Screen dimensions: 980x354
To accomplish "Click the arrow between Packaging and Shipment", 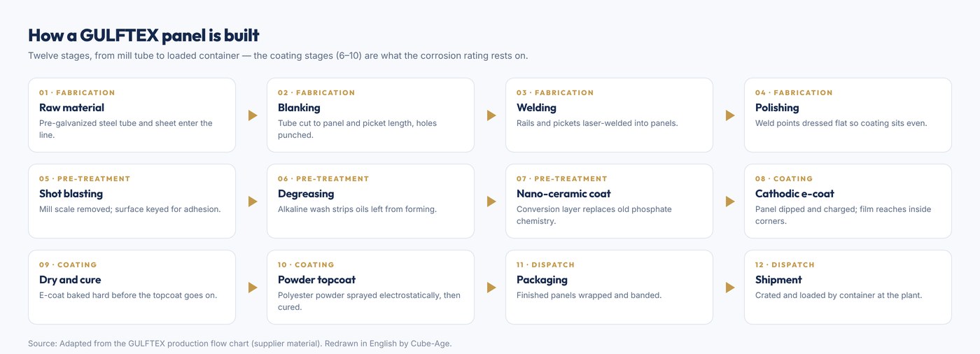I will tap(730, 288).
